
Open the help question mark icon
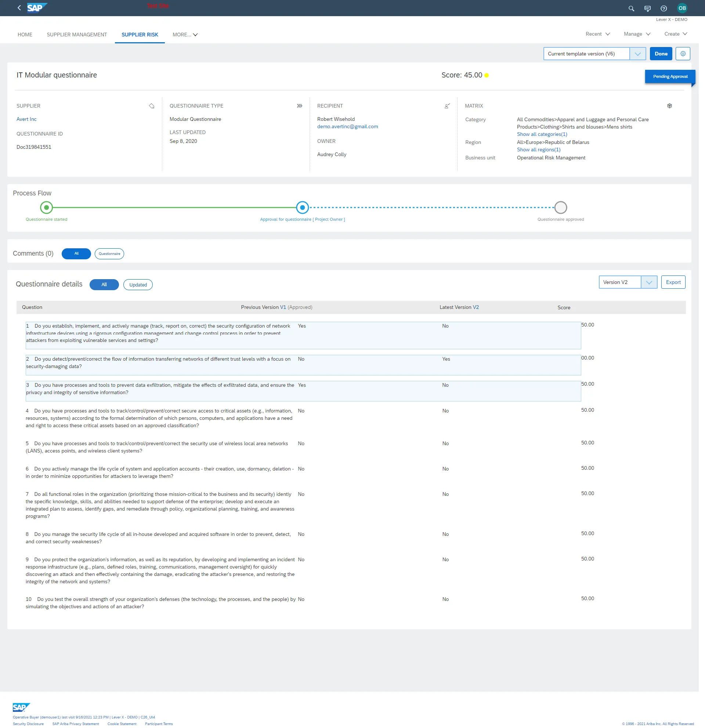tap(664, 8)
